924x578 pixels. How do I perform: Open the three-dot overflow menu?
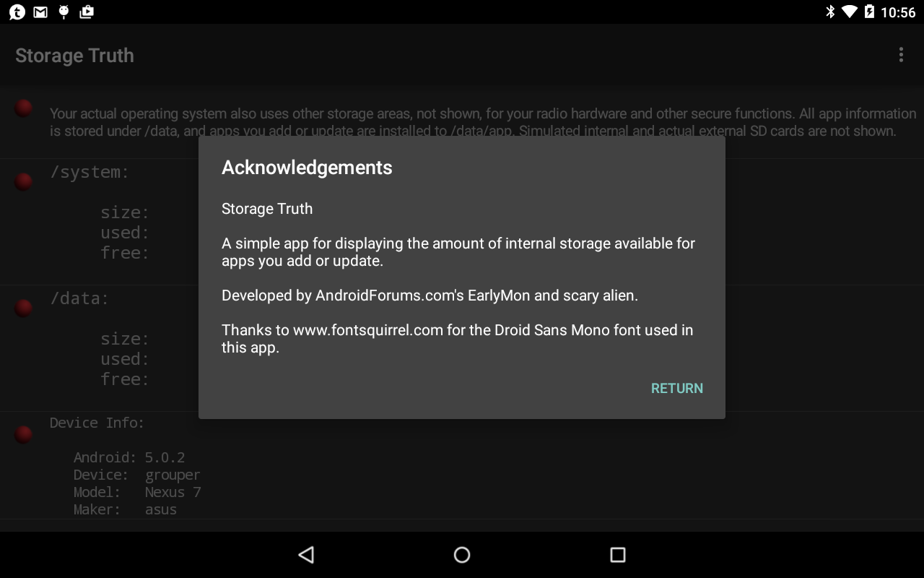coord(900,55)
